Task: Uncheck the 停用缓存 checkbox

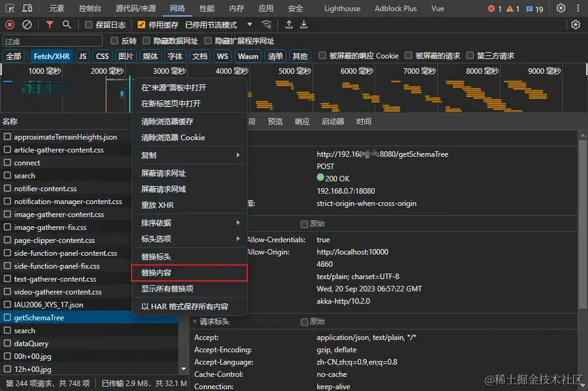Action: click(x=141, y=25)
